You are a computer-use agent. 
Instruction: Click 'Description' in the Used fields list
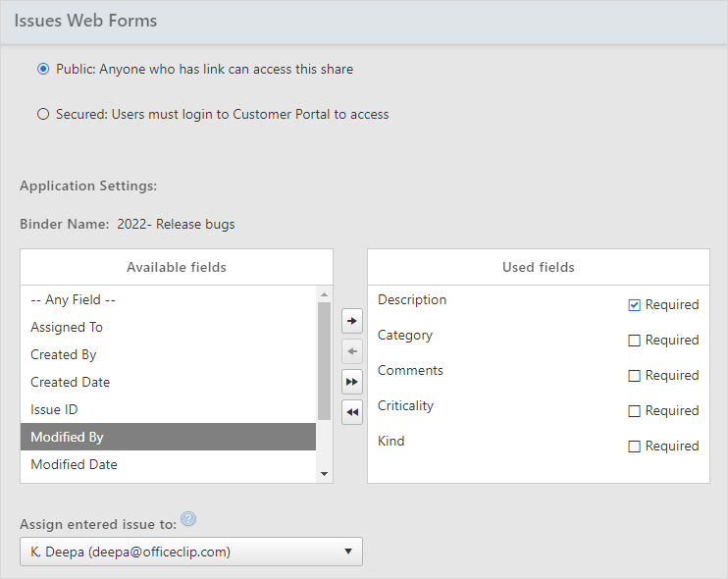click(x=412, y=300)
